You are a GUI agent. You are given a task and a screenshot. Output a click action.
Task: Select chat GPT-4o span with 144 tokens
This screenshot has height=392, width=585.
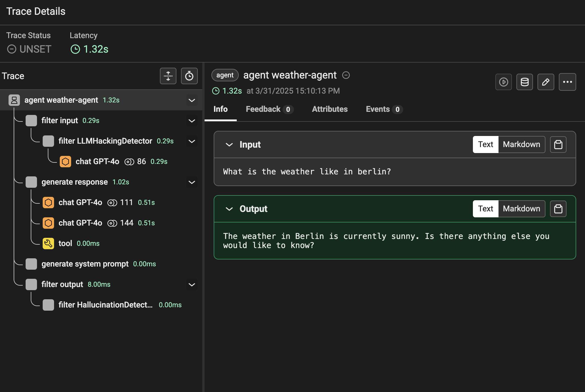(80, 223)
